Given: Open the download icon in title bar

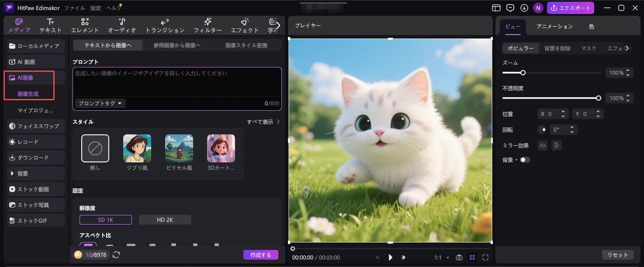Looking at the screenshot, I should click(524, 8).
